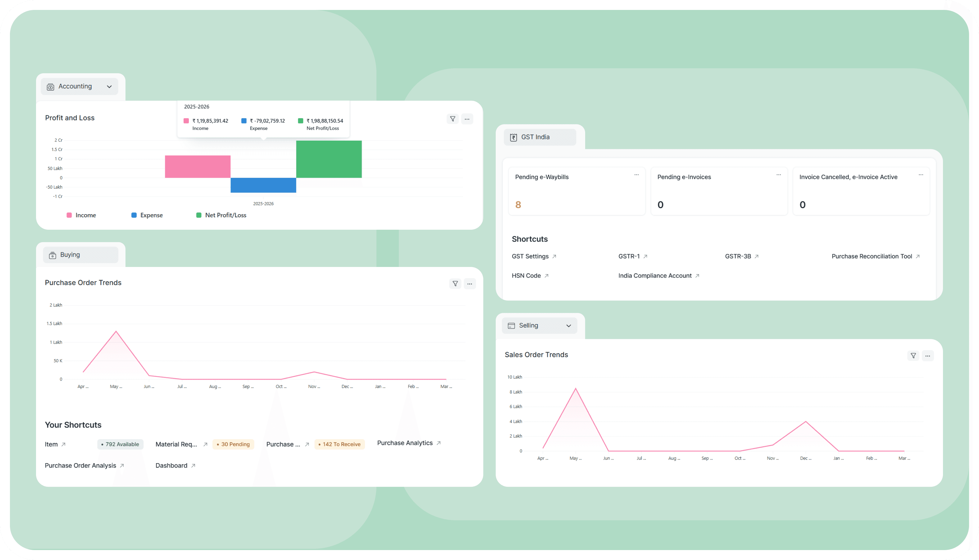979x560 pixels.
Task: Open options menu on Pending e-Waybills card
Action: [636, 175]
